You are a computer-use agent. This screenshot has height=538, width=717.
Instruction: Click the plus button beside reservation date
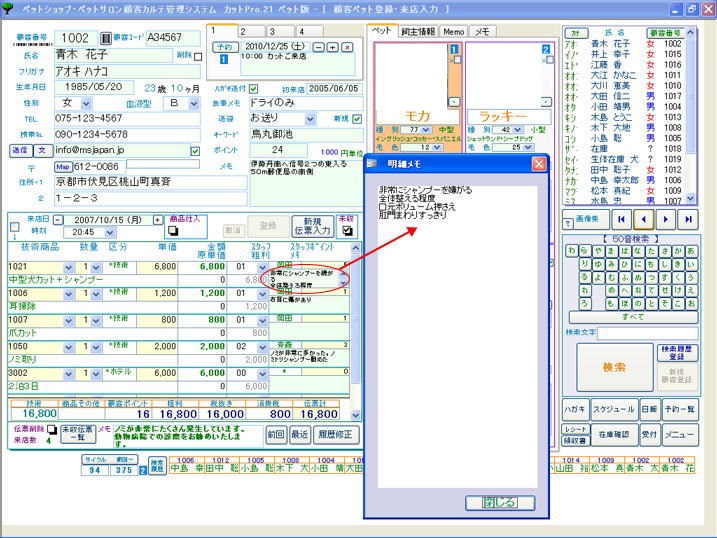tap(332, 47)
